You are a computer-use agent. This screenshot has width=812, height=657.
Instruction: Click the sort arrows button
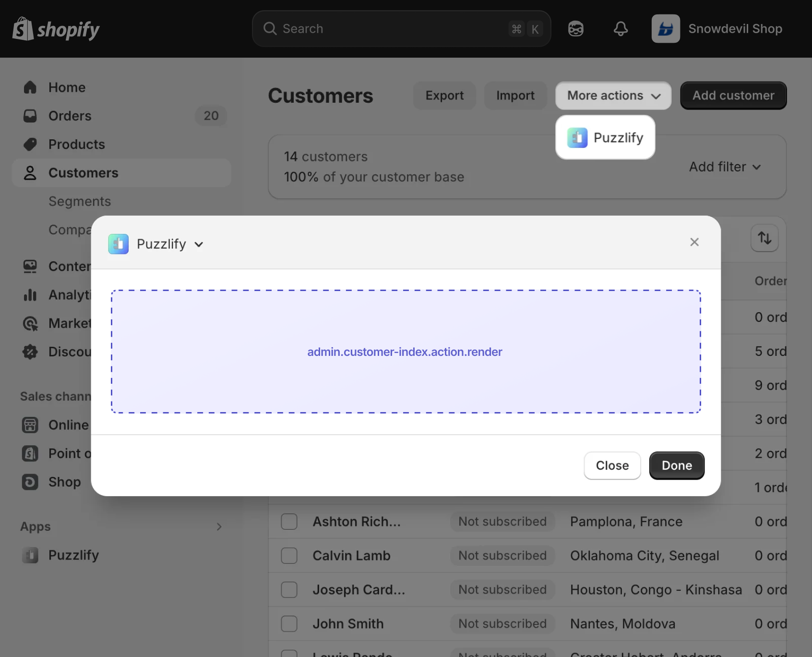764,238
